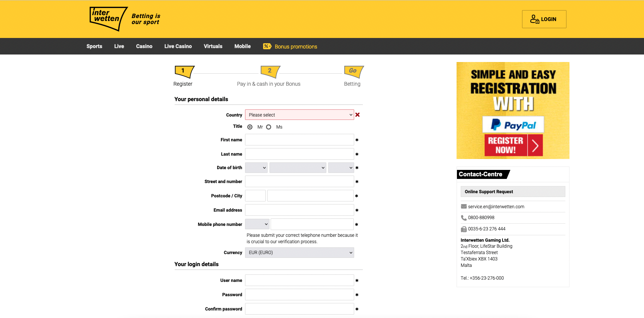
Task: Open the Currency EUR dropdown
Action: (300, 253)
